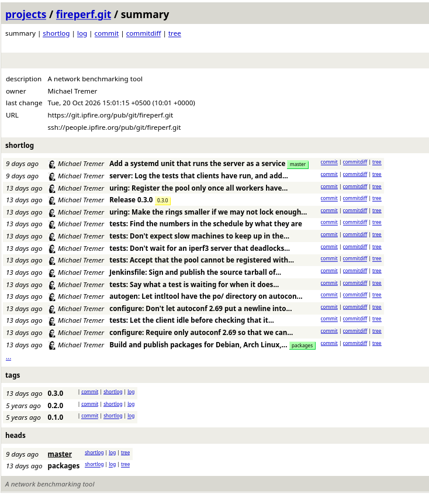Open 'Jenkinsfile: Sign and publish' commit title
The width and height of the screenshot is (429, 504).
pyautogui.click(x=195, y=272)
